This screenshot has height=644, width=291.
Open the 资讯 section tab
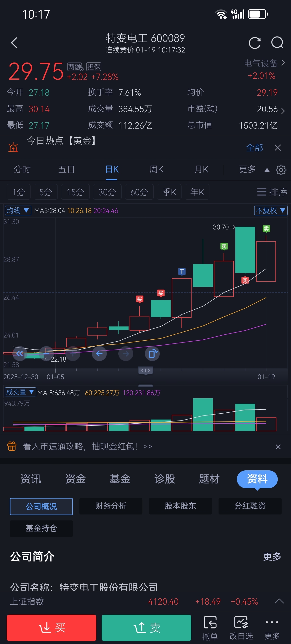(x=31, y=479)
